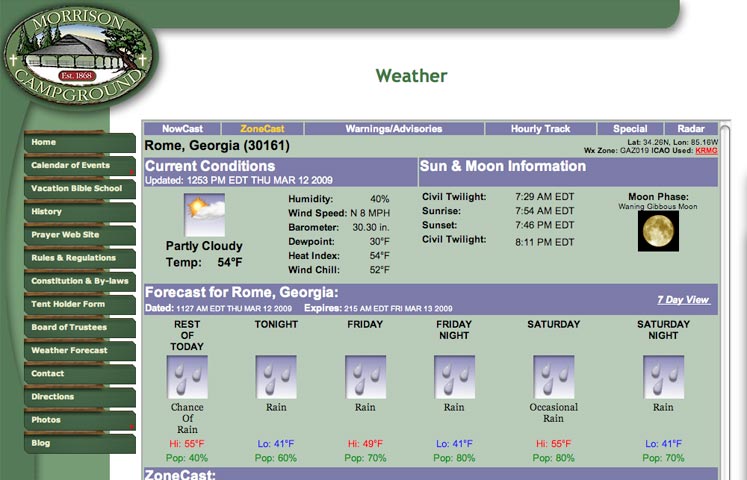Click the KRMG ICAO station link
Image resolution: width=747 pixels, height=480 pixels.
coord(706,150)
